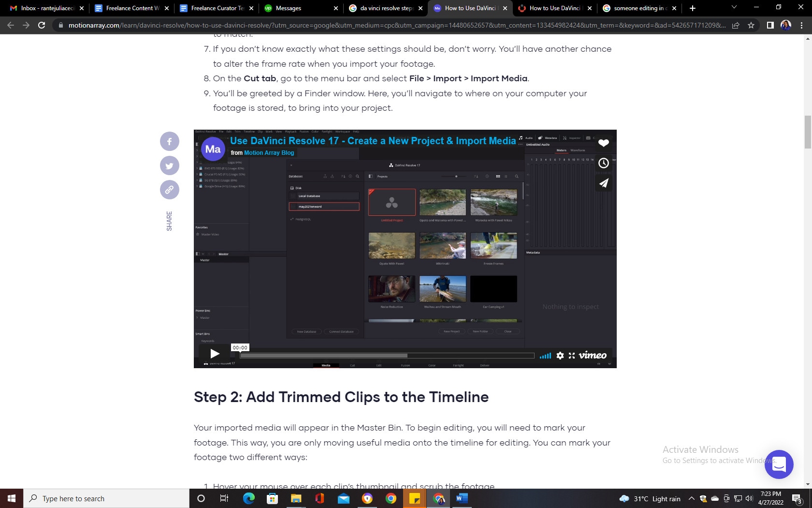Viewport: 812px width, 508px height.
Task: Open the tab search dropdown
Action: 734,8
